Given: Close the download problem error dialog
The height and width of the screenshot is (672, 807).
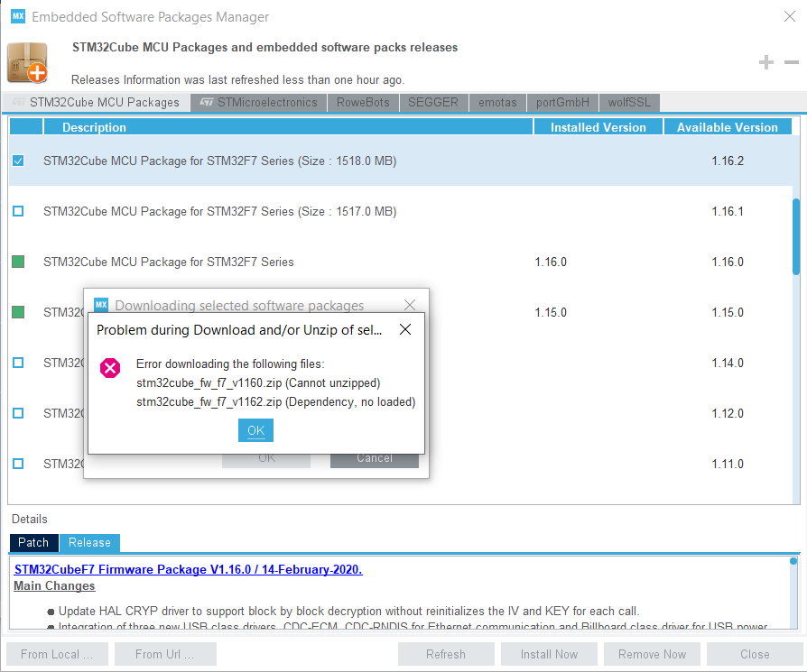Looking at the screenshot, I should [x=405, y=329].
